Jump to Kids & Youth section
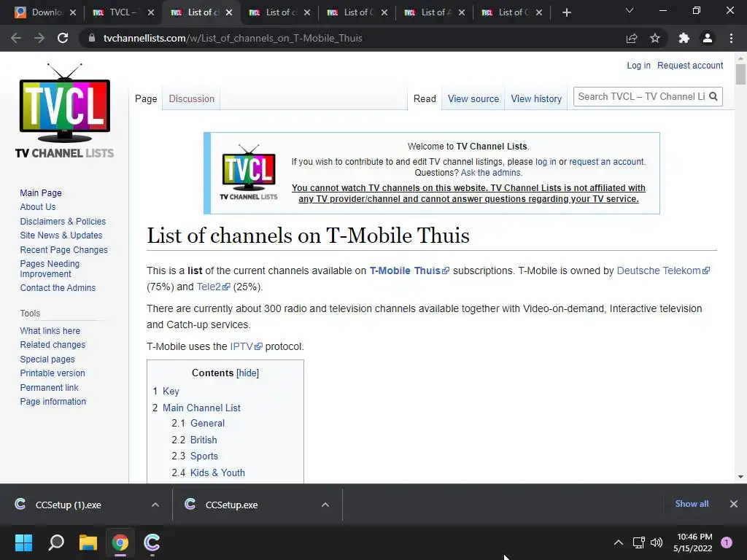 pos(217,472)
